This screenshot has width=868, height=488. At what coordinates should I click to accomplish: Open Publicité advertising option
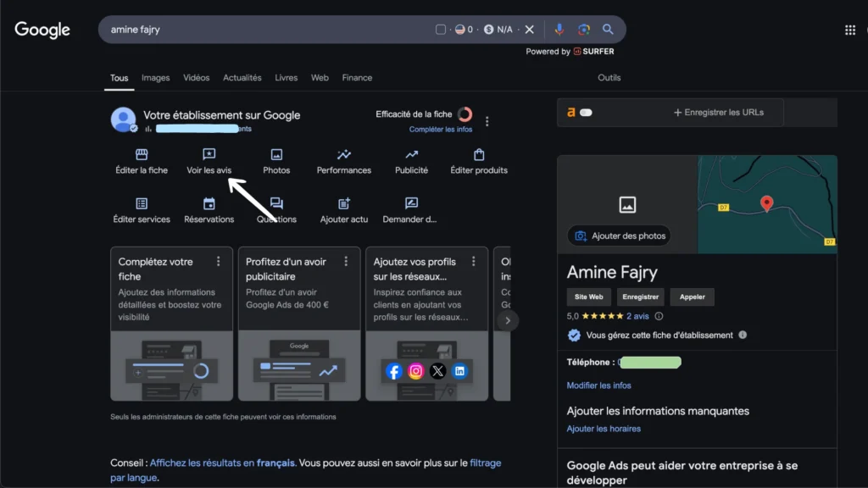[411, 161]
